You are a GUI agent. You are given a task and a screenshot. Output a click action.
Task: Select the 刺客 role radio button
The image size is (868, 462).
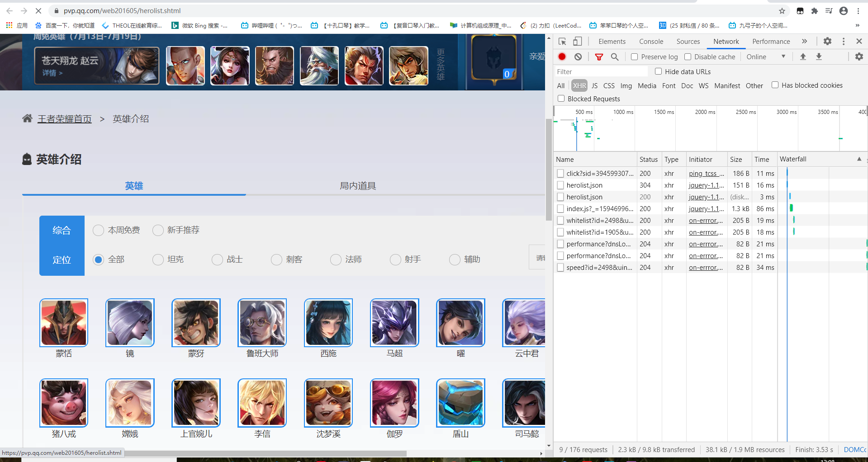click(276, 259)
